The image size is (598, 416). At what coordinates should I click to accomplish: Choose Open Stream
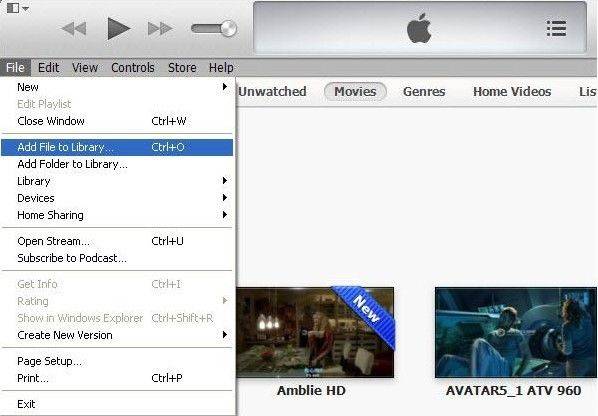[117, 241]
